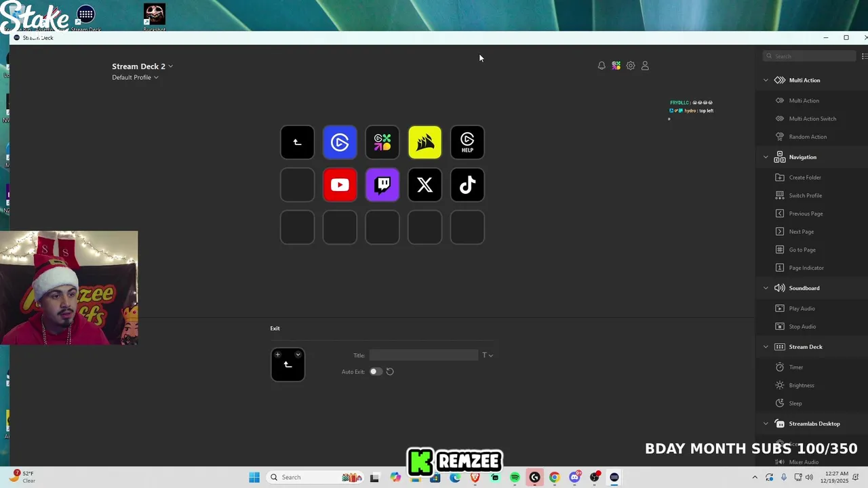The height and width of the screenshot is (488, 868).
Task: Select the X key on the deck
Action: tap(425, 185)
